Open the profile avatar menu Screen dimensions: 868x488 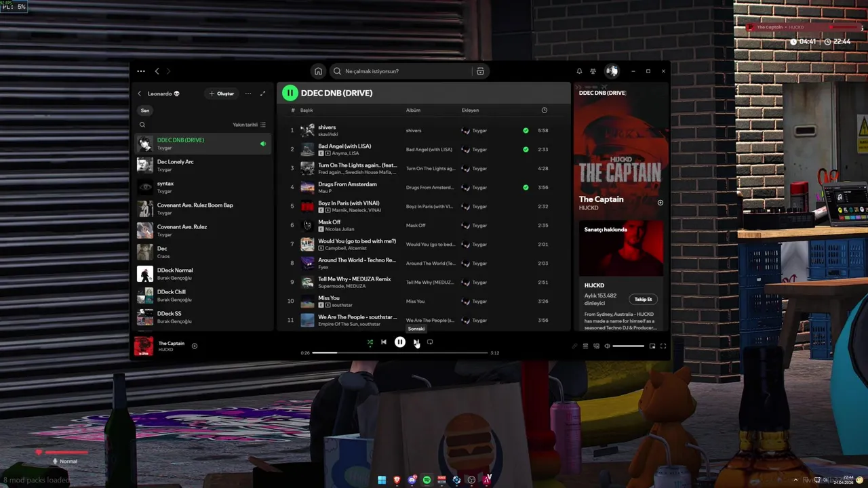pos(612,70)
